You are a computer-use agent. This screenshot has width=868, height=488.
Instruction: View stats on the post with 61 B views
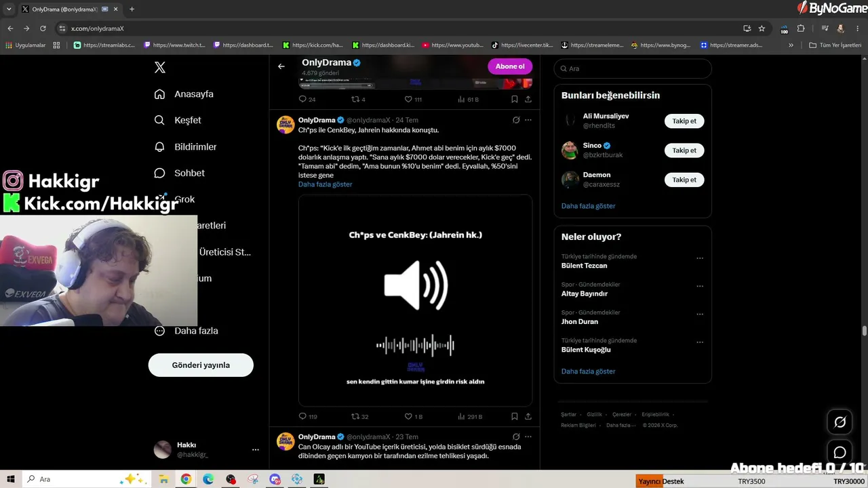click(468, 99)
